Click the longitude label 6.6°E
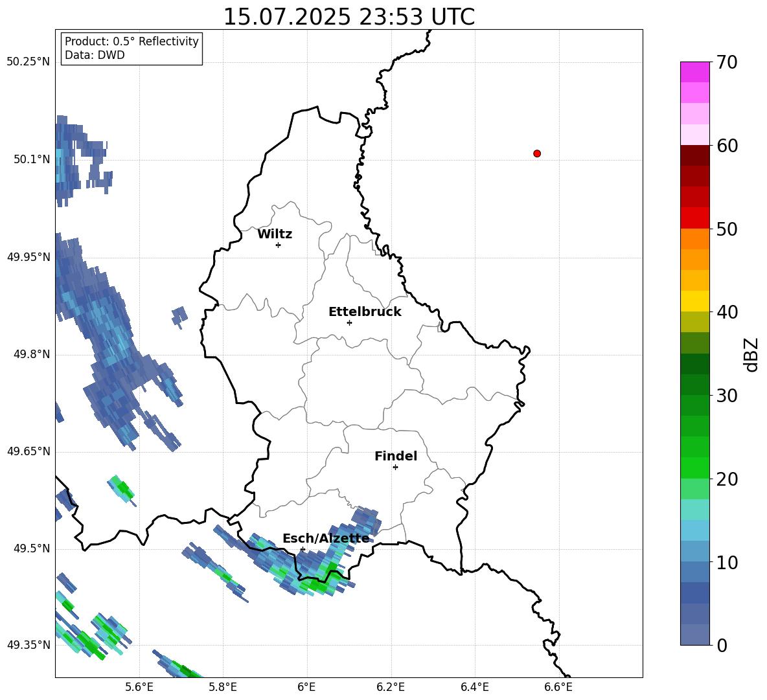Viewport: 767px width, 700px height. pyautogui.click(x=558, y=687)
